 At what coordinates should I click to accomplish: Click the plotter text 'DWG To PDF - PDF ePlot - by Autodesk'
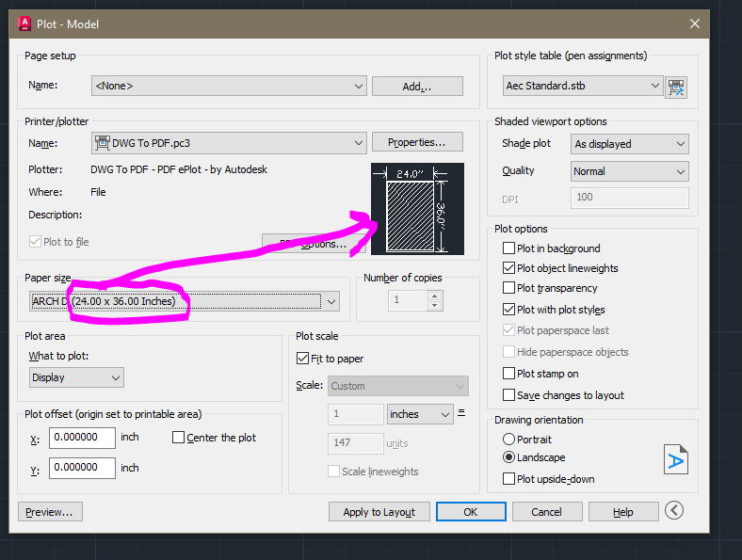(179, 169)
